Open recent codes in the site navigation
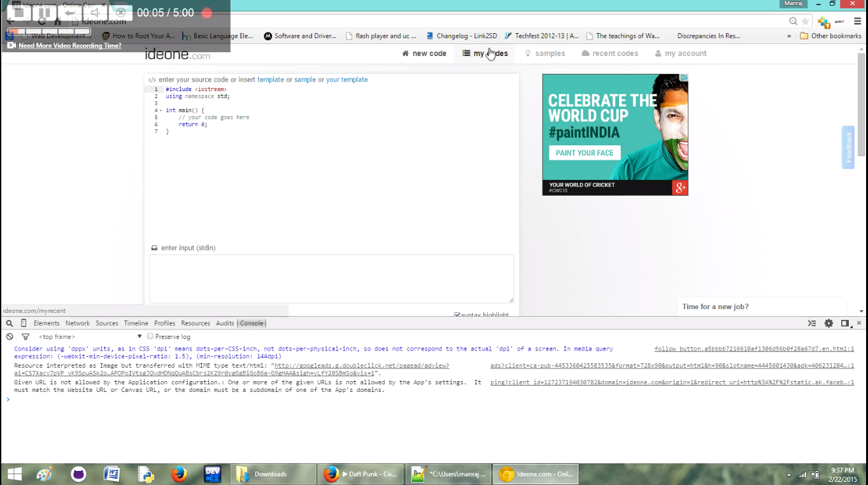The image size is (868, 485). (610, 54)
